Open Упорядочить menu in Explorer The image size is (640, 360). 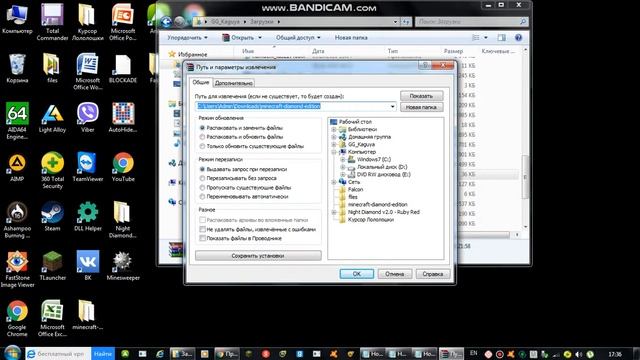coord(187,38)
